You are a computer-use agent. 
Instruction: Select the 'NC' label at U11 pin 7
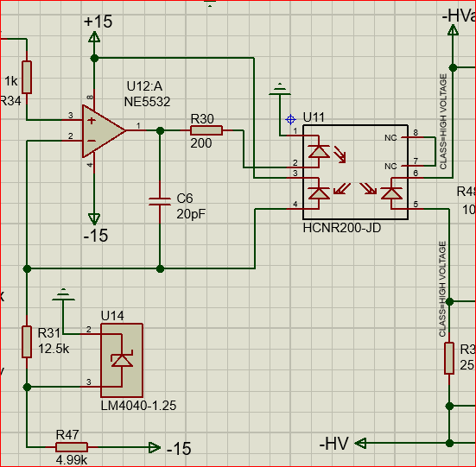click(390, 167)
